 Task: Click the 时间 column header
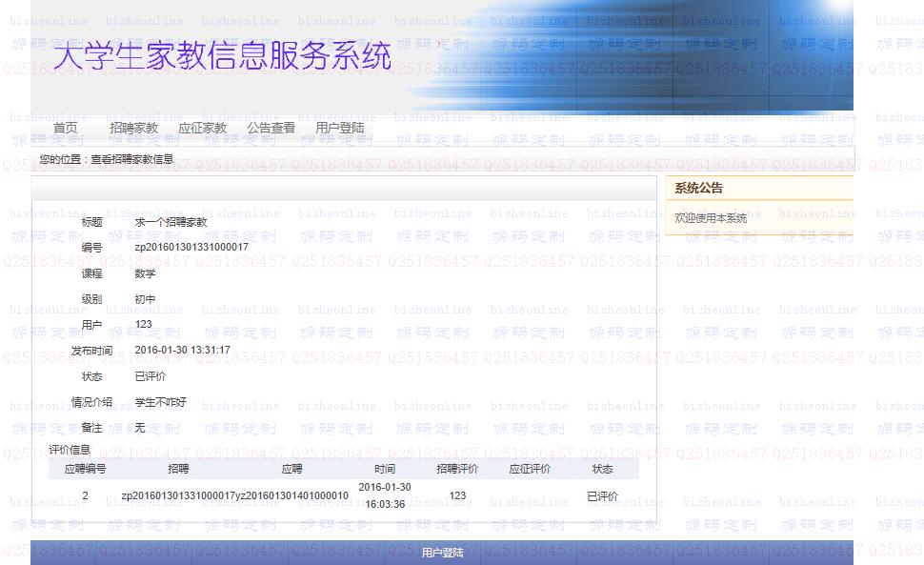click(385, 469)
